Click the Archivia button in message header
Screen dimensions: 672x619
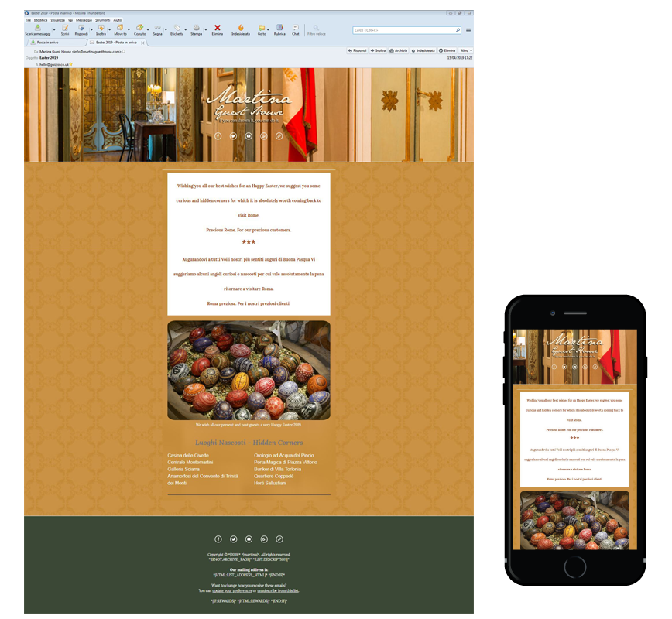(399, 50)
